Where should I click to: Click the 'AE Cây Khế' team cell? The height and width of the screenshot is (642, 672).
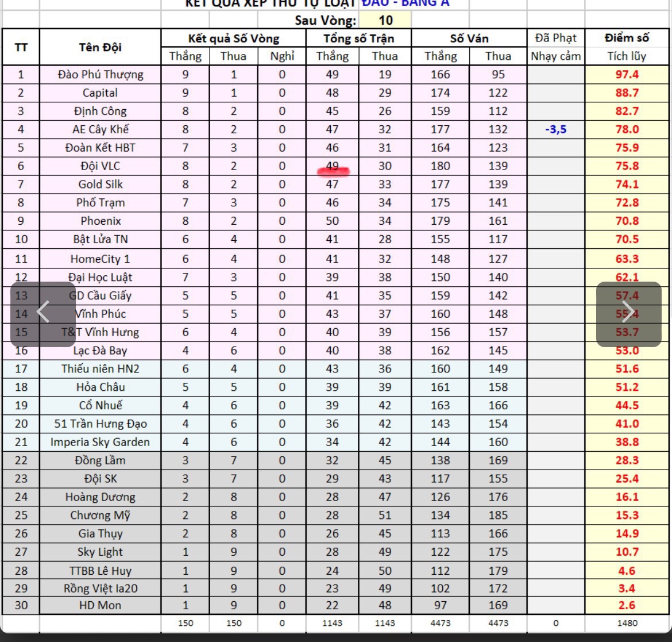[101, 129]
